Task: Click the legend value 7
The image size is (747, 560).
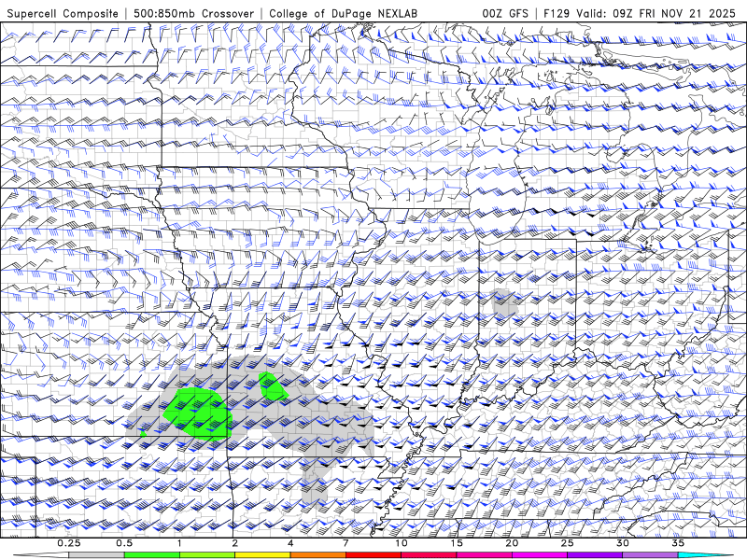Action: point(345,543)
